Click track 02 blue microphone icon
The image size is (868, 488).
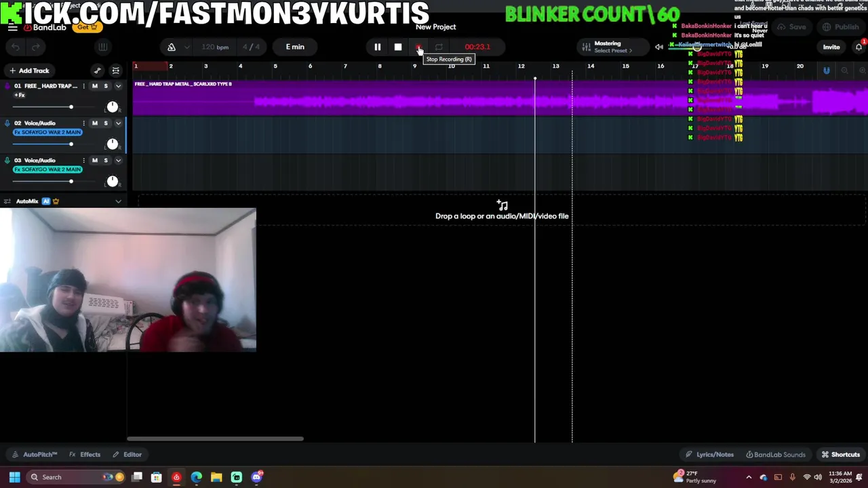click(x=7, y=123)
